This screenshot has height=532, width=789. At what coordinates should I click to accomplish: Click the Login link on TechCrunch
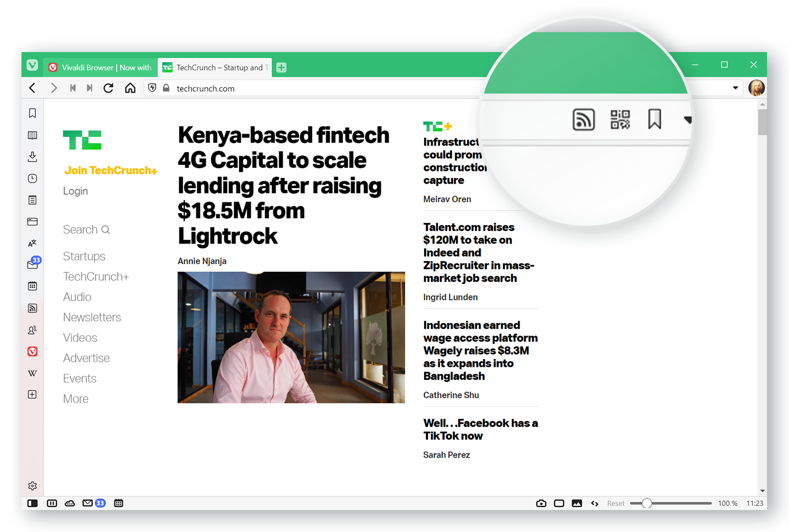(x=76, y=191)
